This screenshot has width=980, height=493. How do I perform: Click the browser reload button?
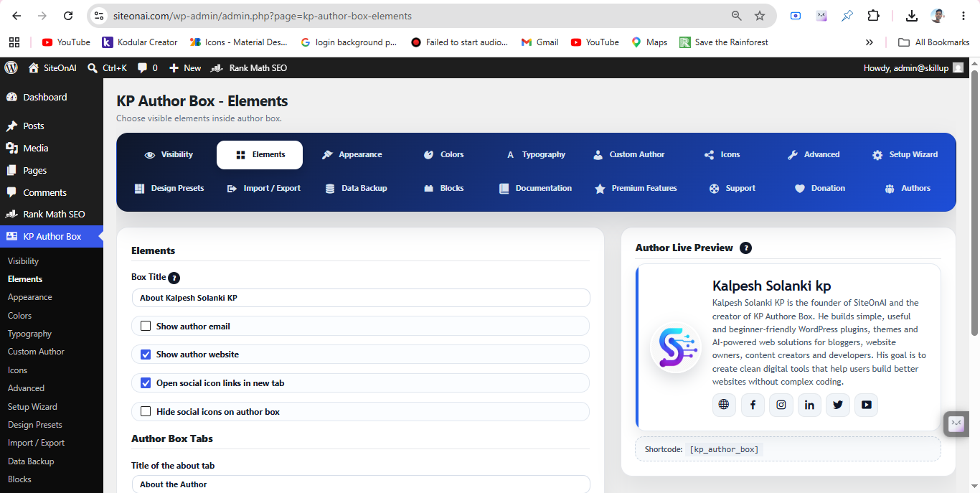pos(68,16)
